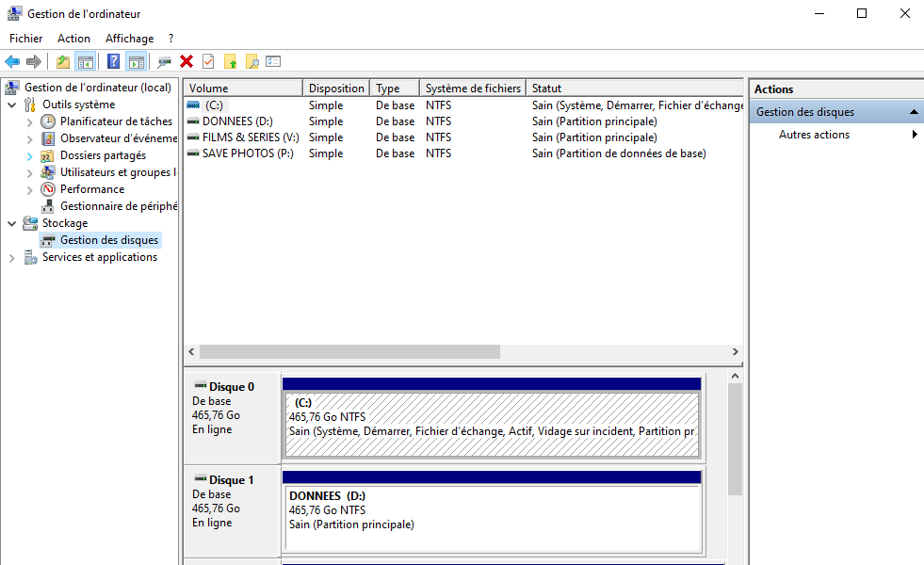This screenshot has height=565, width=924.
Task: Click the horizontal scrollbar left arrow
Action: [x=191, y=352]
